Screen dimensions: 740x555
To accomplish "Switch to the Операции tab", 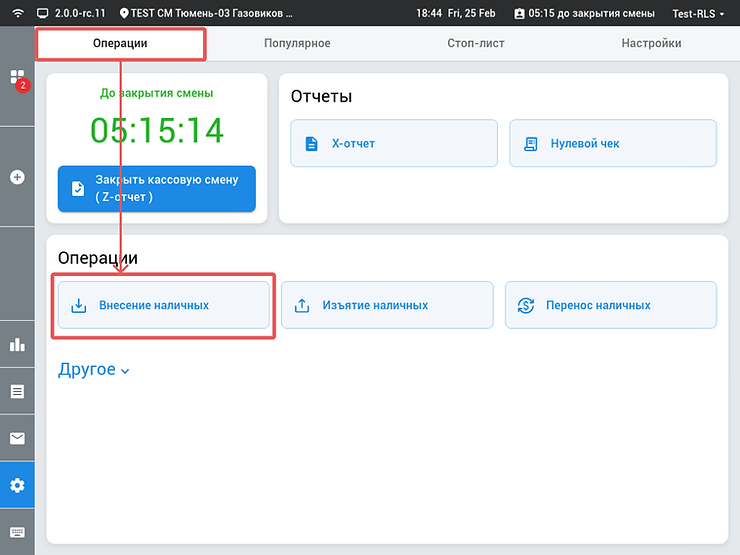I will click(x=120, y=43).
